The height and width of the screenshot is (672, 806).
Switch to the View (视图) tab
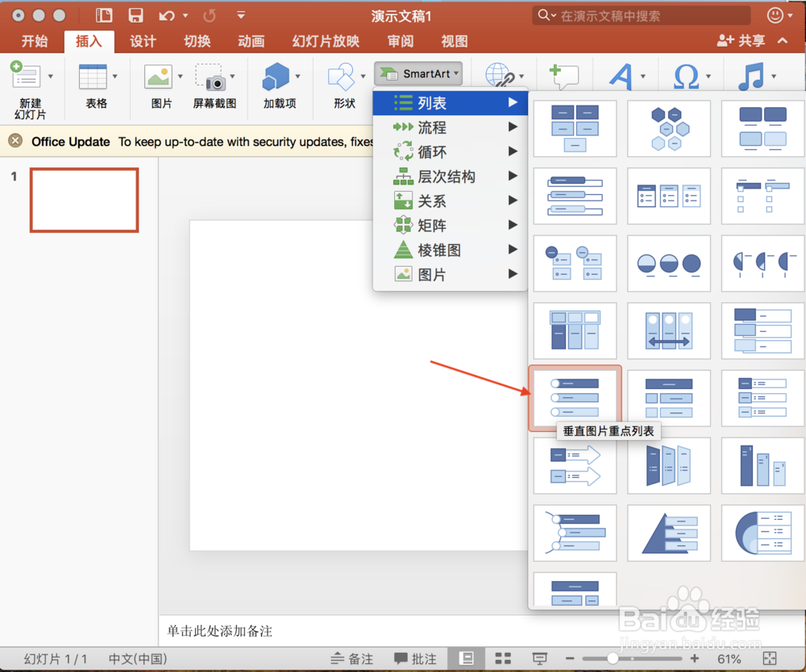click(455, 41)
